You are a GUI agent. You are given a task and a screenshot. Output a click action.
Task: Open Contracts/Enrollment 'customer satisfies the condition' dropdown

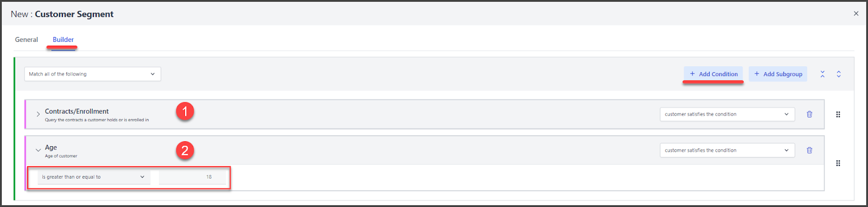pos(727,114)
